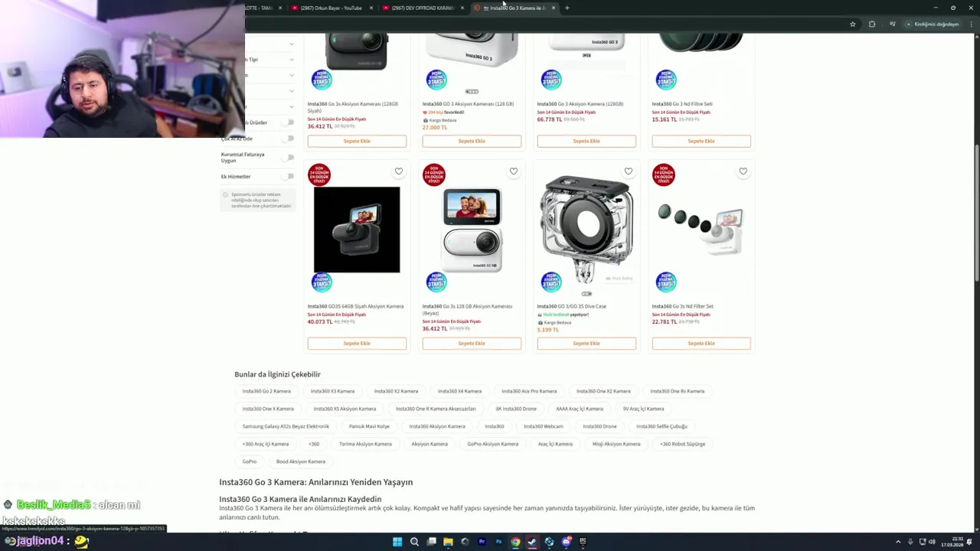
Task: Switch to the Orkun Bayer YouTube tab
Action: point(331,8)
